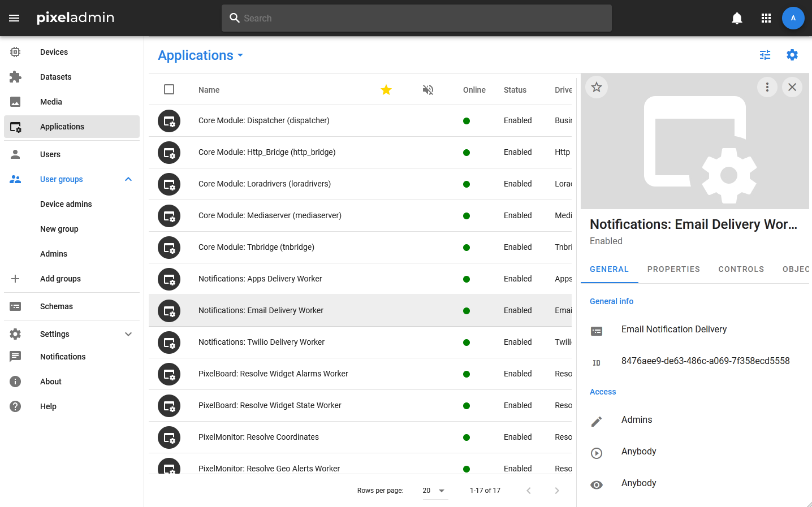Screen dimensions: 812x507
Task: Click the yellow star favorites column header
Action: coord(386,90)
